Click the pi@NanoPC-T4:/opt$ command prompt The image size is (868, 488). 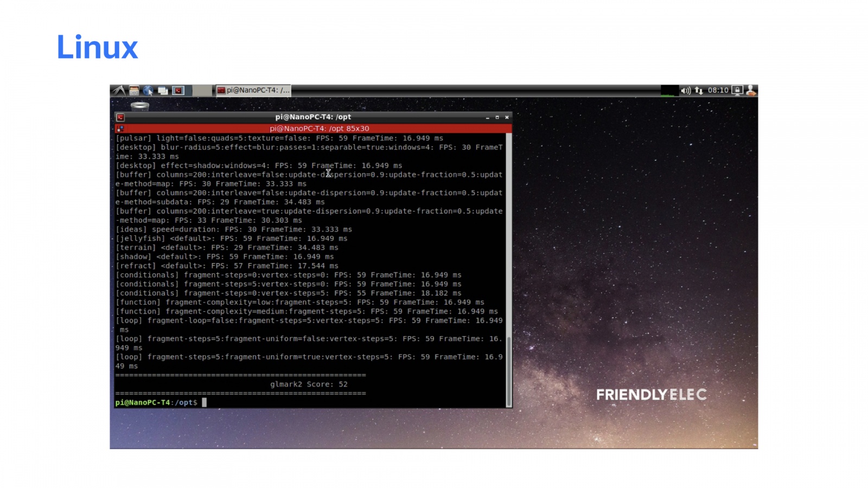(x=156, y=402)
